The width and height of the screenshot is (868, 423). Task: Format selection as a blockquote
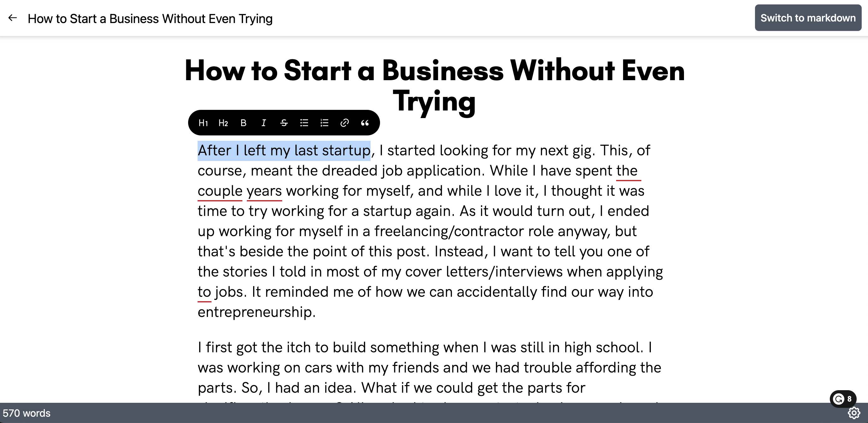[365, 123]
